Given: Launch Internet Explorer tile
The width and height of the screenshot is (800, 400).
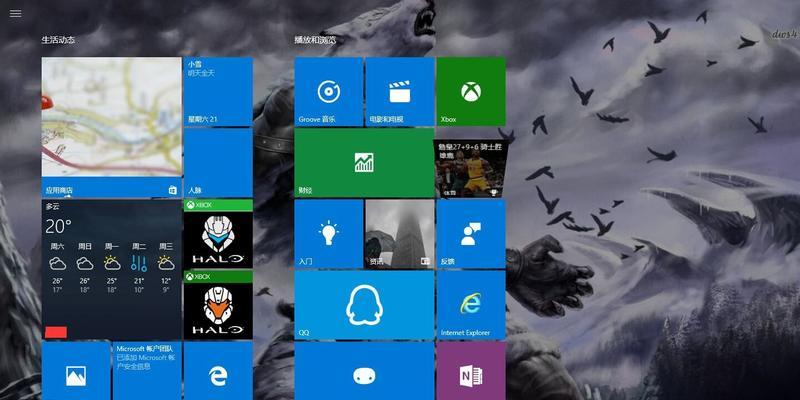Looking at the screenshot, I should coord(471,305).
